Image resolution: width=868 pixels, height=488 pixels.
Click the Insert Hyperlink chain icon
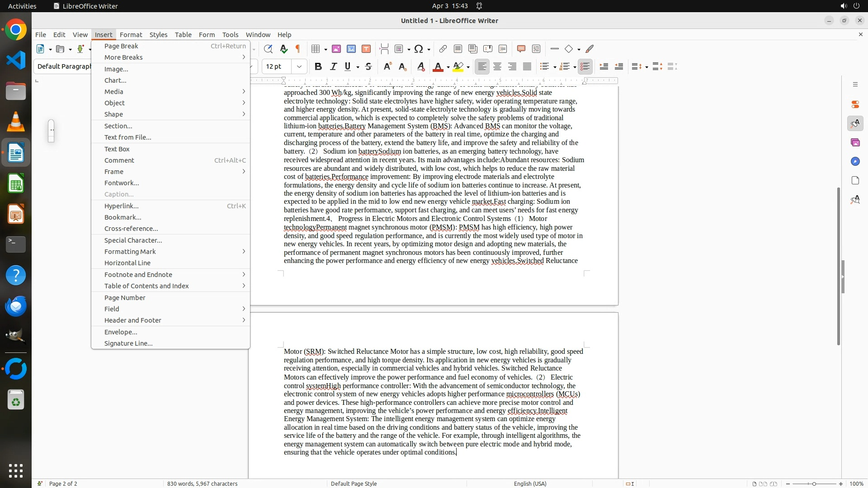[443, 49]
